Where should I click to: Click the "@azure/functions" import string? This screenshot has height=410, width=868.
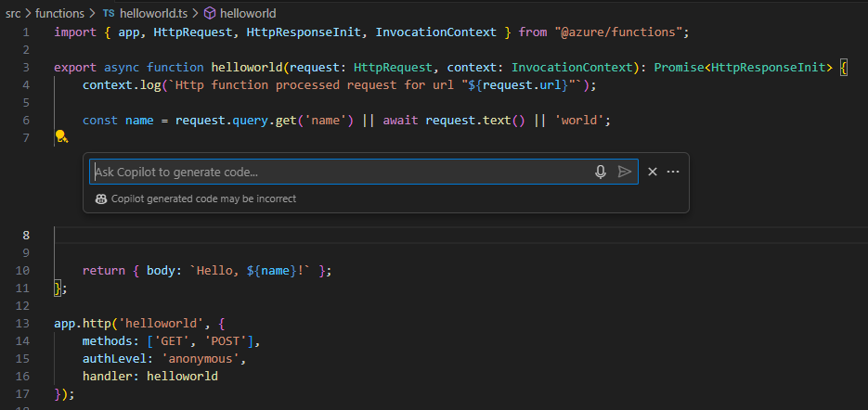point(620,32)
